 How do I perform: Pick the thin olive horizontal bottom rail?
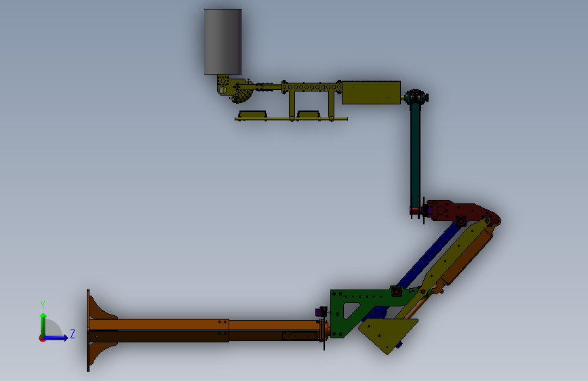click(x=291, y=119)
